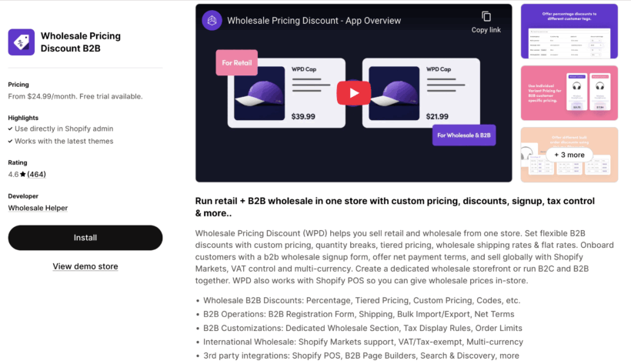Open the (464) reviews link
631x364 pixels.
point(37,175)
